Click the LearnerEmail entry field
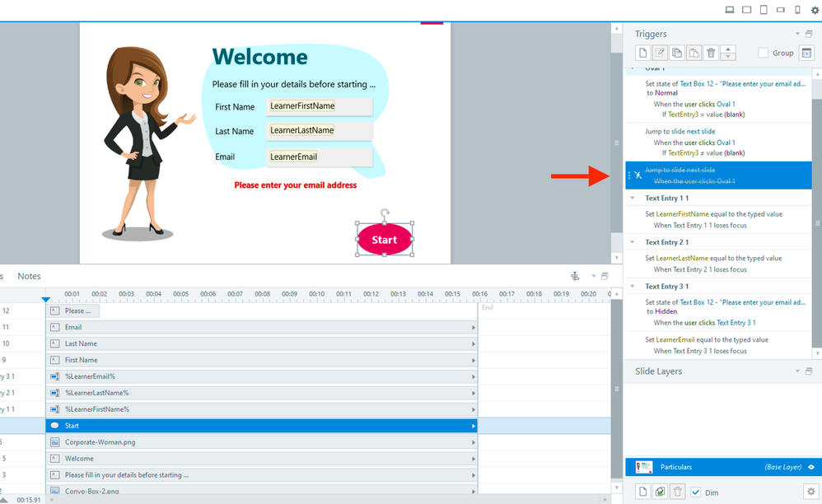This screenshot has height=504, width=822. (320, 156)
